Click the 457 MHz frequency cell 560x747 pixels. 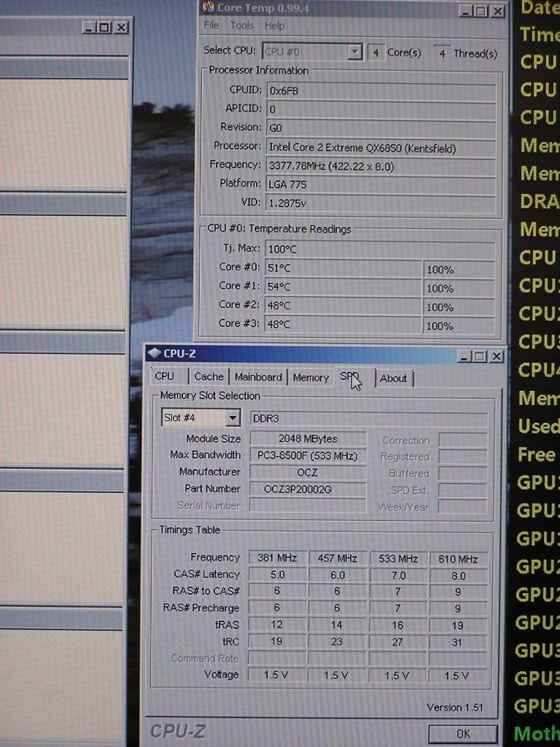(337, 558)
